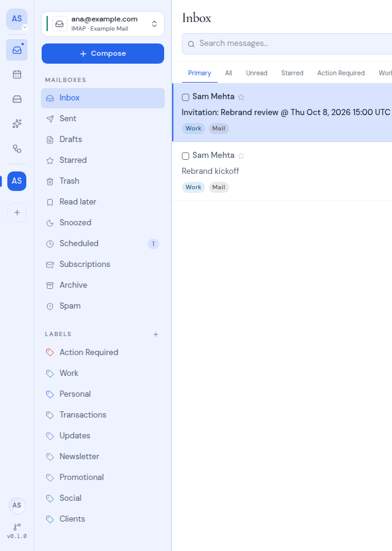The image size is (392, 551).
Task: Click the Work tag on the Invitation email
Action: pos(194,129)
